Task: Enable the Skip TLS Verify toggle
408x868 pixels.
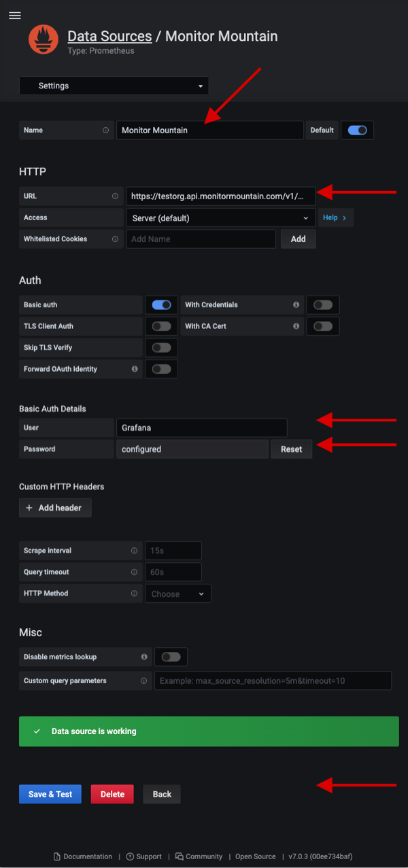Action: click(161, 347)
